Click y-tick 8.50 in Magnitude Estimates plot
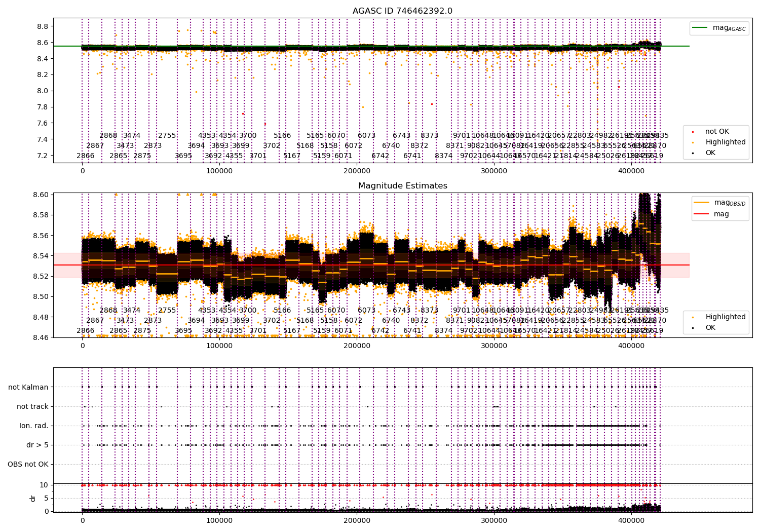The image size is (760, 532). coord(41,296)
